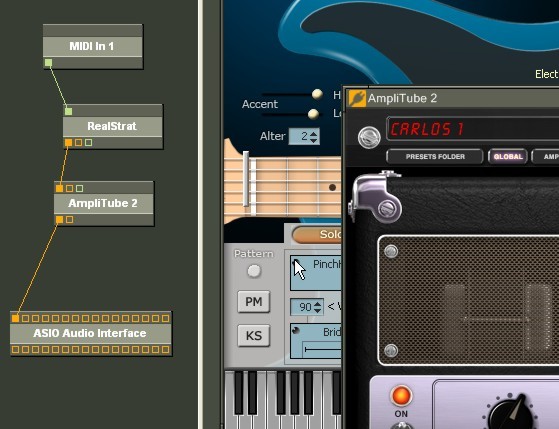Click the orange output pin of AmpliTube 2 node
Viewport: 559px width, 429px height.
click(60, 220)
